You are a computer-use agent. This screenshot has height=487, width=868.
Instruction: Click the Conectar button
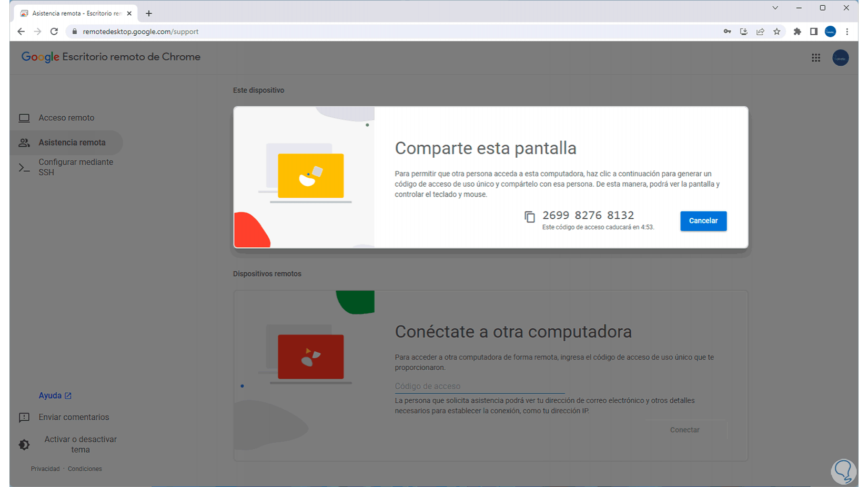[x=685, y=430]
